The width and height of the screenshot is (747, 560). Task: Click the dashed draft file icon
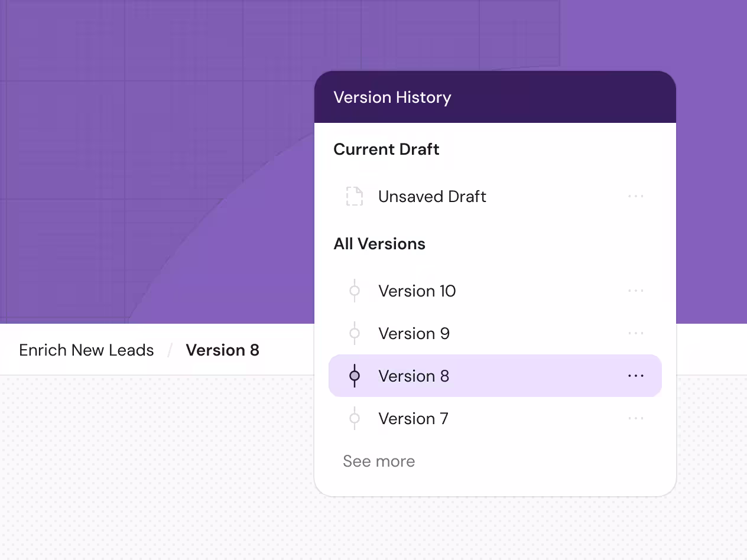click(x=355, y=196)
